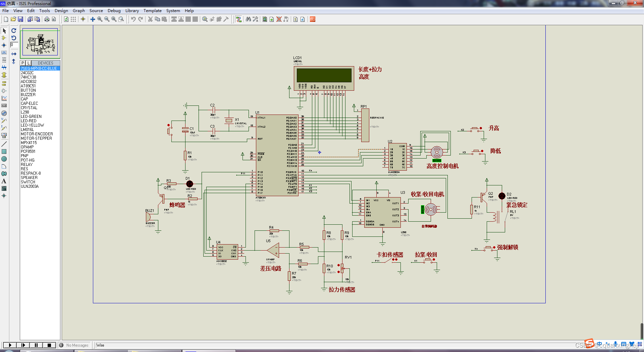Screen dimensions: 644x352
Task: Select the Markers Mode tool
Action: [4, 195]
